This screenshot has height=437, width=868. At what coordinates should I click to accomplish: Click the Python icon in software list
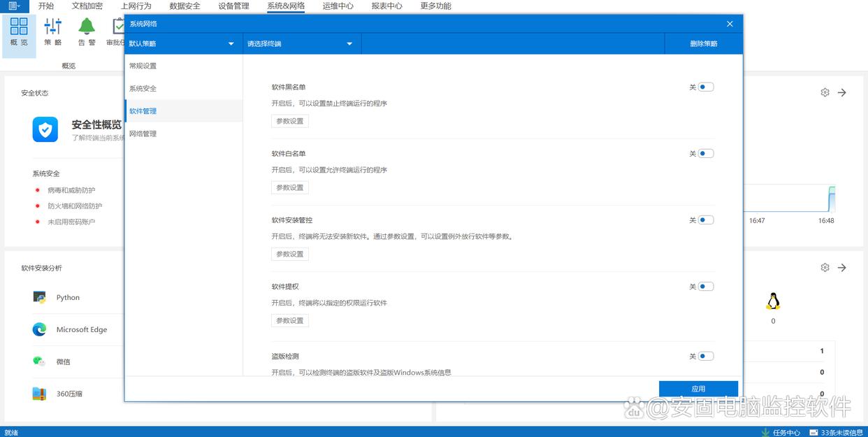[39, 297]
